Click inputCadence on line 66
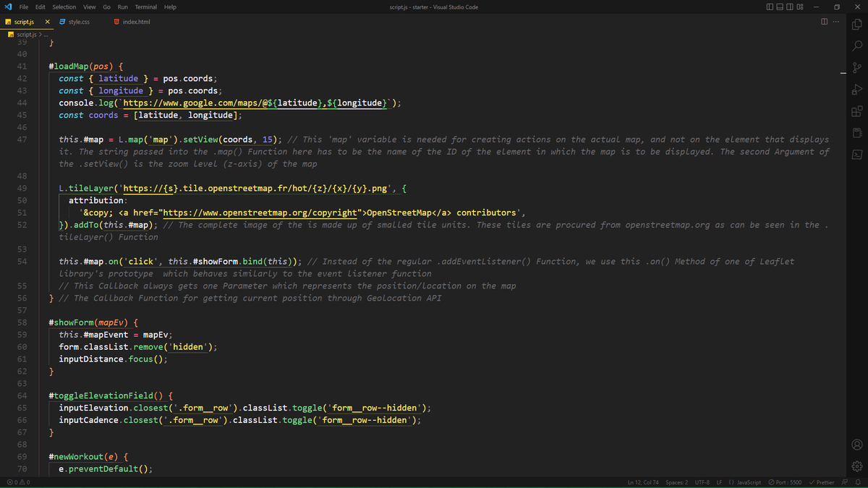Viewport: 868px width, 488px height. point(88,420)
